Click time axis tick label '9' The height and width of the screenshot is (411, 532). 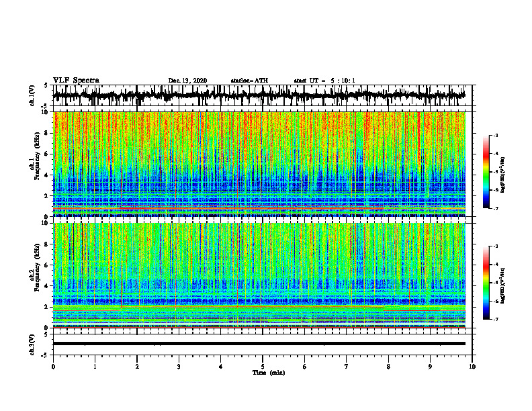430,367
